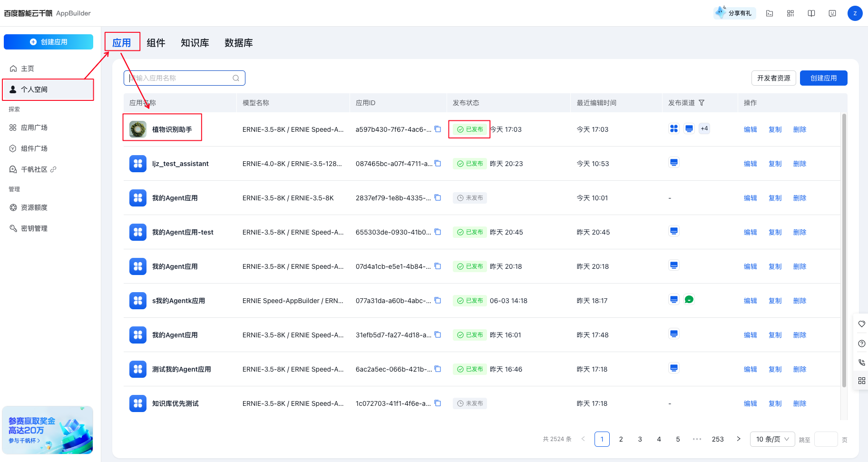This screenshot has width=868, height=462.
Task: Go to page 2 of the list
Action: pos(621,439)
